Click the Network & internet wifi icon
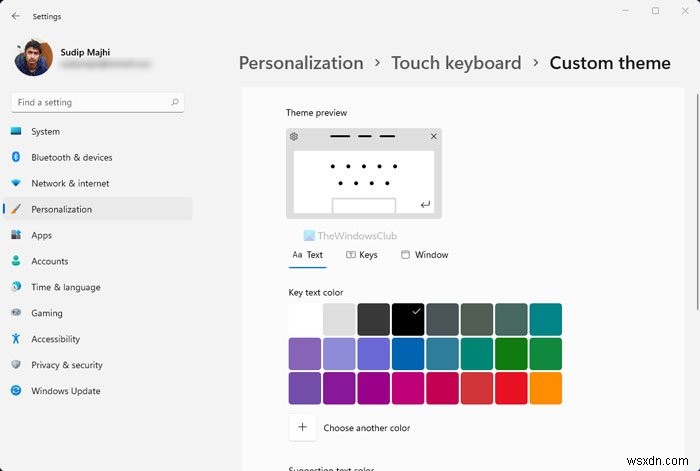 16,183
